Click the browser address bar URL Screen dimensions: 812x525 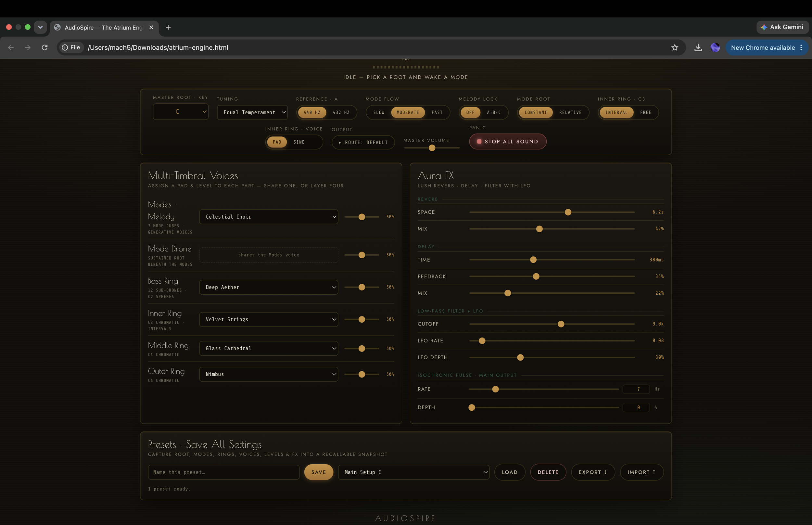click(x=158, y=47)
